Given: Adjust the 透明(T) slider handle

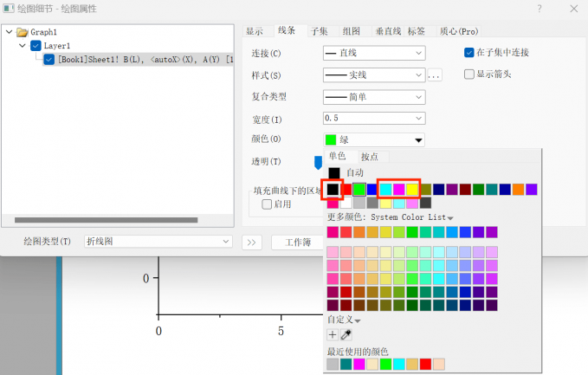Looking at the screenshot, I should (x=318, y=162).
